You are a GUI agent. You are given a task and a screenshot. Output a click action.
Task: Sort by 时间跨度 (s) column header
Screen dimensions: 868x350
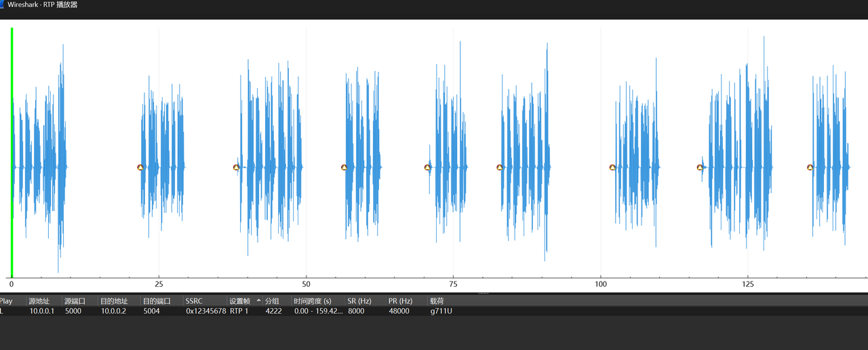coord(312,300)
